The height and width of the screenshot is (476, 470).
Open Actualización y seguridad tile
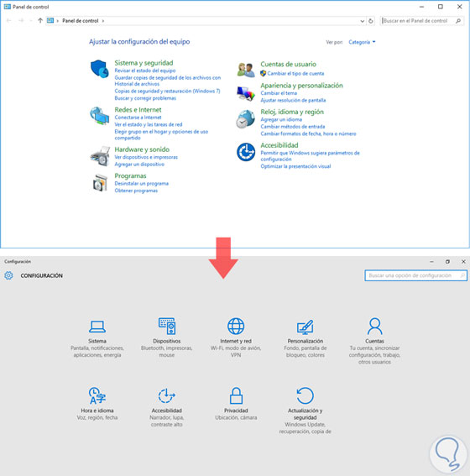click(x=305, y=411)
